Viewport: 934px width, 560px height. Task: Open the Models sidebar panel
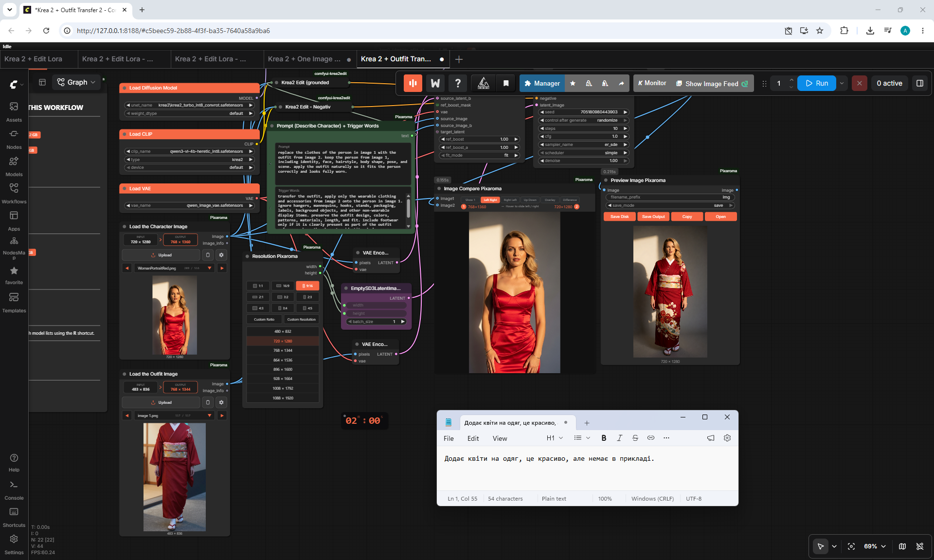tap(14, 166)
